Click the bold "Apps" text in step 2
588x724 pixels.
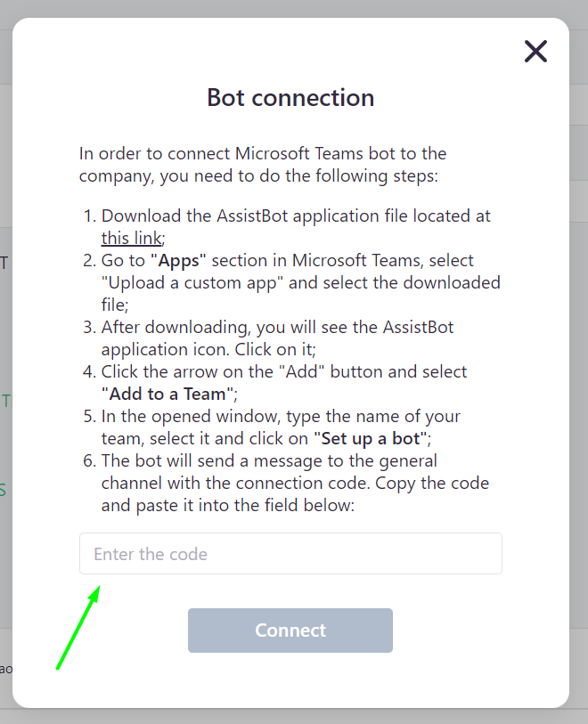178,260
